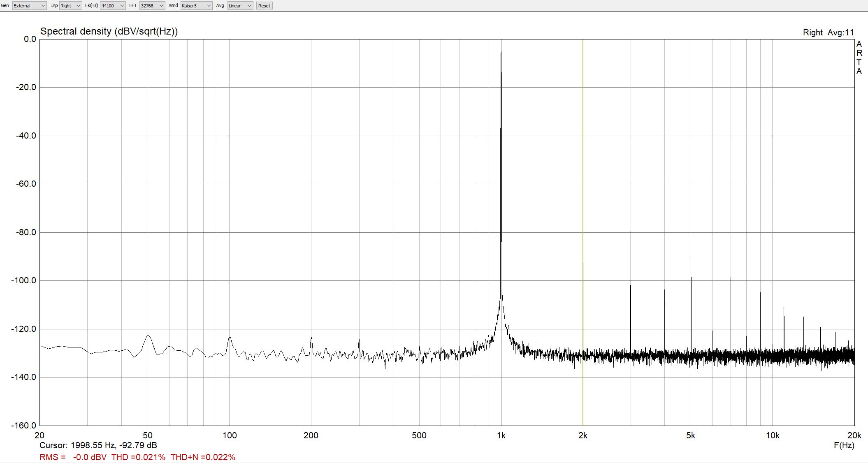
Task: Click the -20.0 y-axis label
Action: pos(26,87)
